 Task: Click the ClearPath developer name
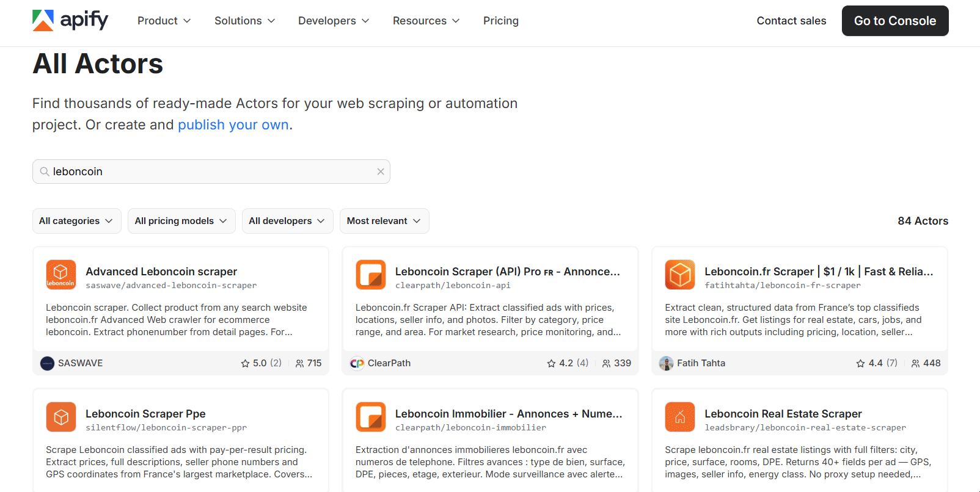click(x=389, y=363)
